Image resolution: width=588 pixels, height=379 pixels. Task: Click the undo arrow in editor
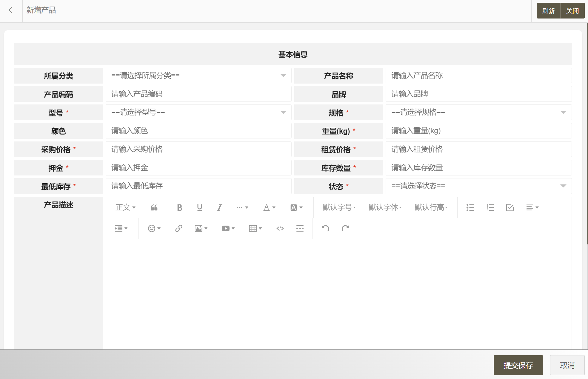tap(325, 229)
